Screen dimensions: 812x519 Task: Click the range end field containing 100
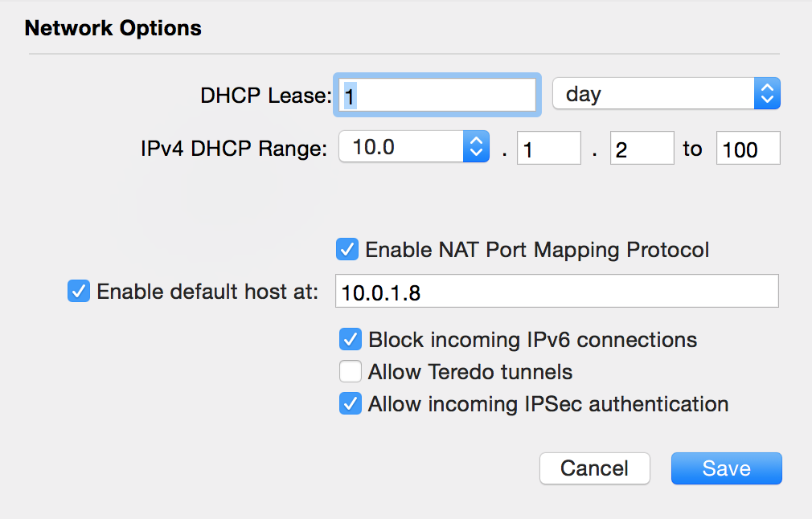748,149
